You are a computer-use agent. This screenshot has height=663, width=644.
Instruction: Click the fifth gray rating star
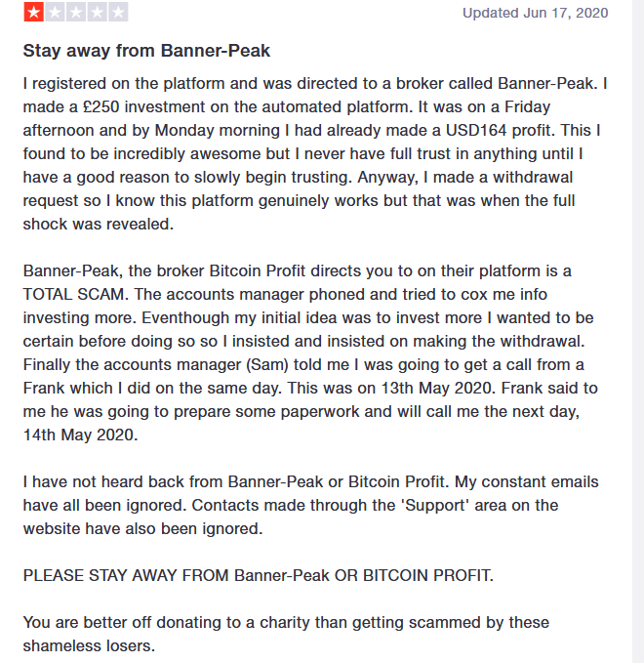118,12
